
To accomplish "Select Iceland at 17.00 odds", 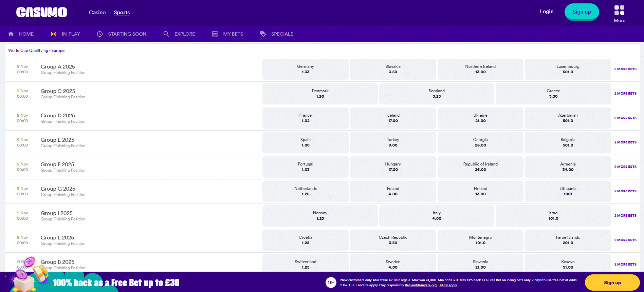I will point(393,118).
